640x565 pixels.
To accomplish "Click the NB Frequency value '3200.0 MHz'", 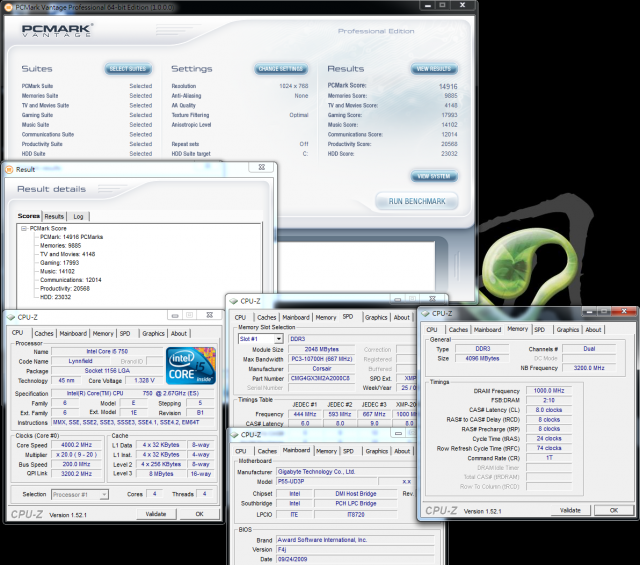I will coord(589,368).
